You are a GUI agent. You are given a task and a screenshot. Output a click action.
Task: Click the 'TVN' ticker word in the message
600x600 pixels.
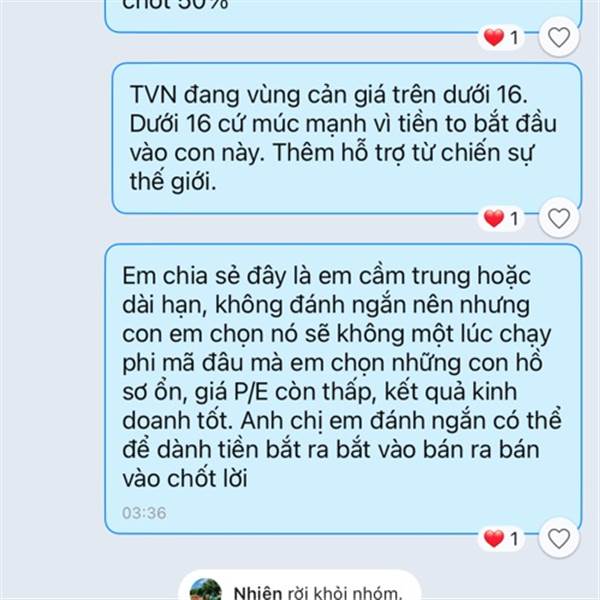(x=153, y=94)
